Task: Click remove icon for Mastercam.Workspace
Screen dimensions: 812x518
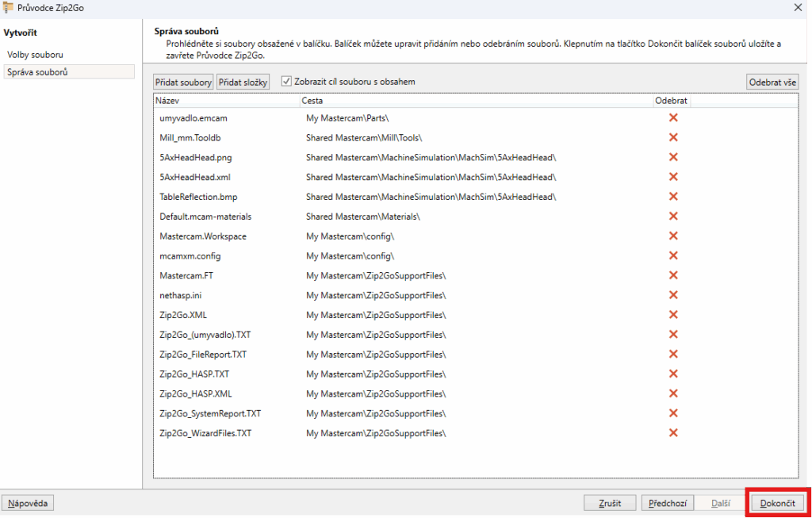Action: click(673, 236)
